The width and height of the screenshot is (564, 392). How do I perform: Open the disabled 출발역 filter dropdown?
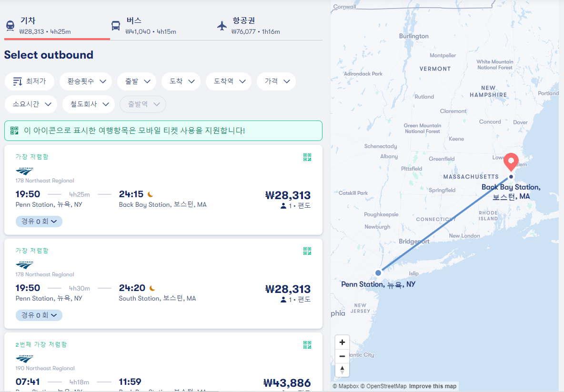[143, 104]
